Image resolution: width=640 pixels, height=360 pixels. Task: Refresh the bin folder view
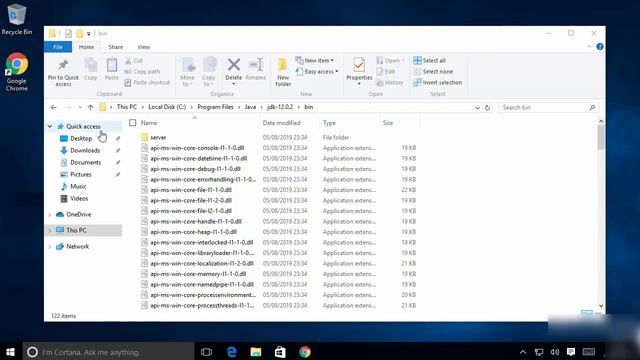click(x=487, y=108)
